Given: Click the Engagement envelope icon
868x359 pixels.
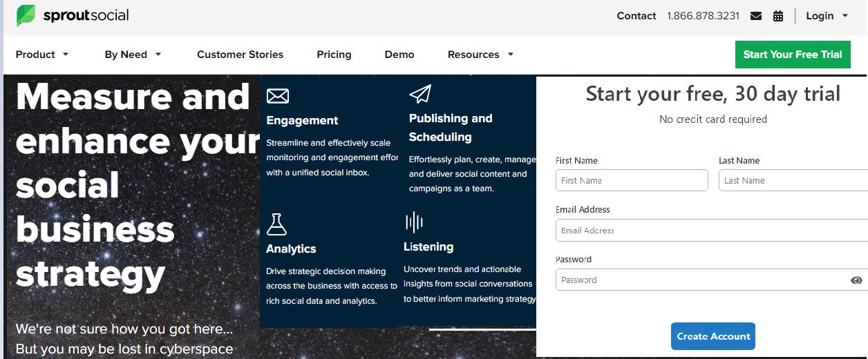Looking at the screenshot, I should pos(278,96).
